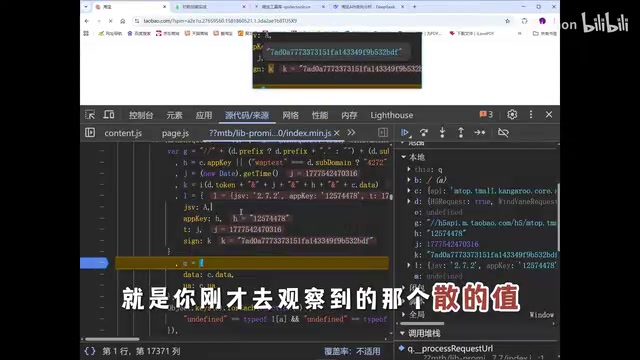
Task: Click scope value k '7ad0a777...' string
Action: click(492, 255)
